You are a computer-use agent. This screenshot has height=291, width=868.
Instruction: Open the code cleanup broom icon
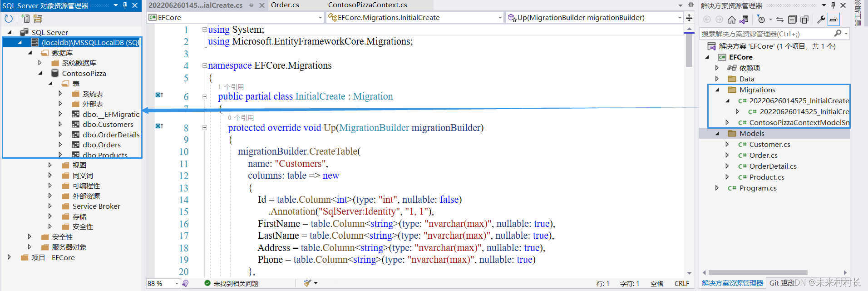coord(308,283)
